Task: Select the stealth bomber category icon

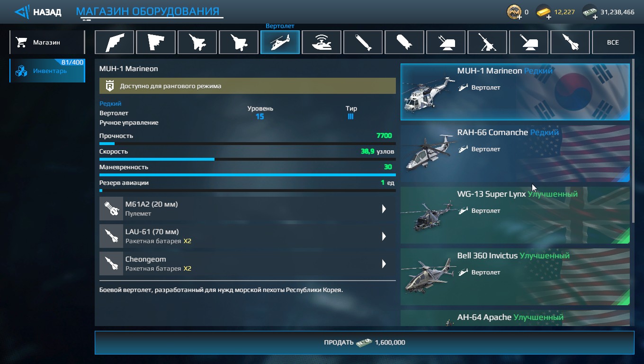Action: coord(114,42)
